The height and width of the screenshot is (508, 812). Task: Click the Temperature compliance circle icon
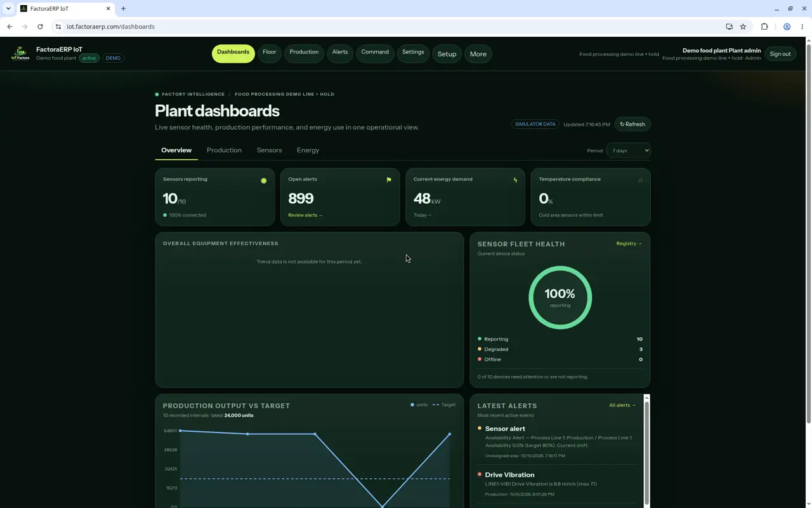640,180
